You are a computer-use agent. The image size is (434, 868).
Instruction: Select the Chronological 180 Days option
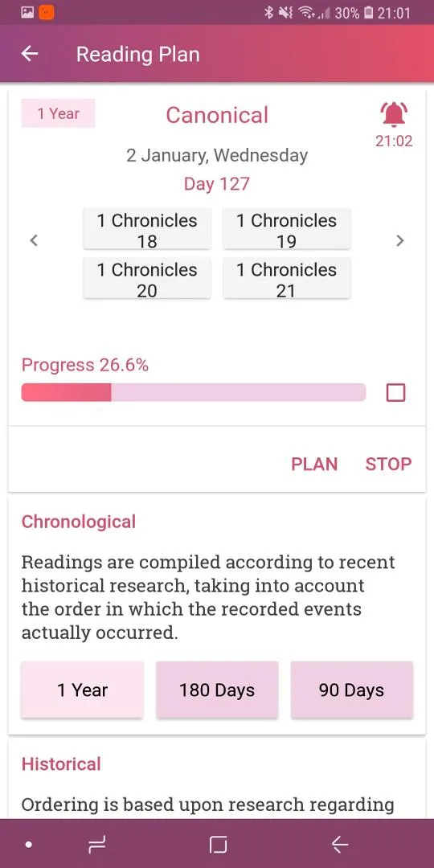click(x=217, y=690)
